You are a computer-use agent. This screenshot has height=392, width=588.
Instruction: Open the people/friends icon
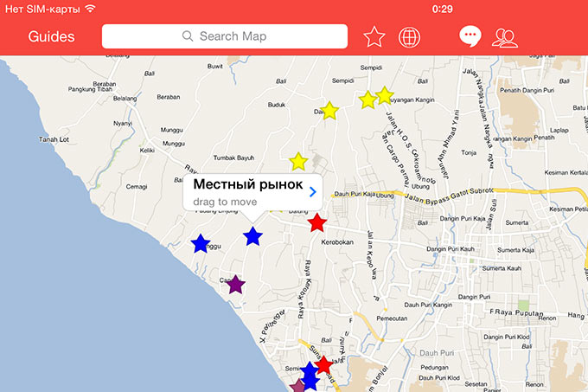pos(505,37)
